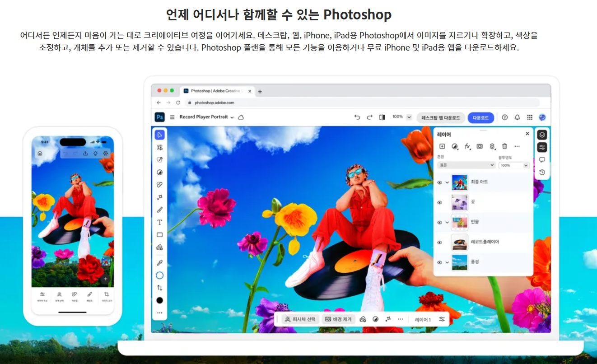The width and height of the screenshot is (597, 364).
Task: Open layers panel more options ellipsis
Action: [517, 146]
